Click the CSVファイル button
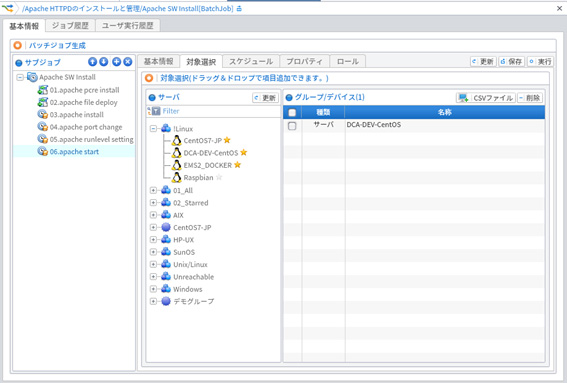 [x=486, y=98]
